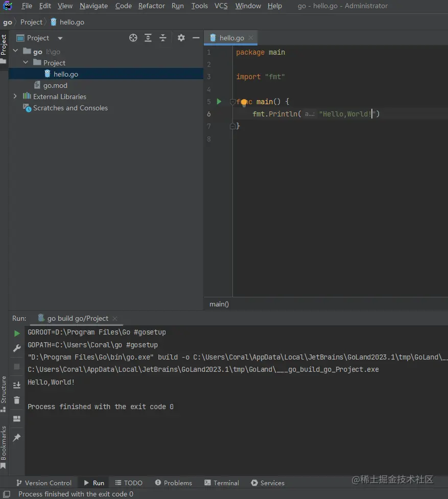Rerun with the green play icon
This screenshot has height=499, width=448.
click(x=17, y=334)
